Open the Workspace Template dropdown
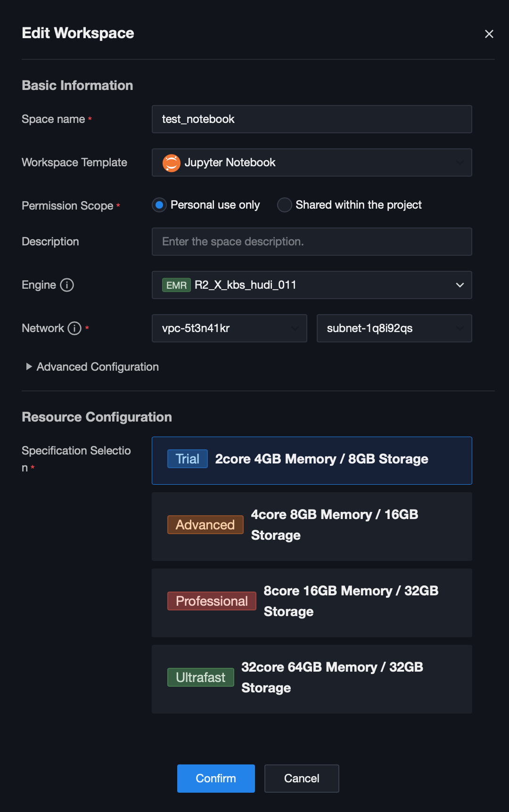 pyautogui.click(x=312, y=162)
